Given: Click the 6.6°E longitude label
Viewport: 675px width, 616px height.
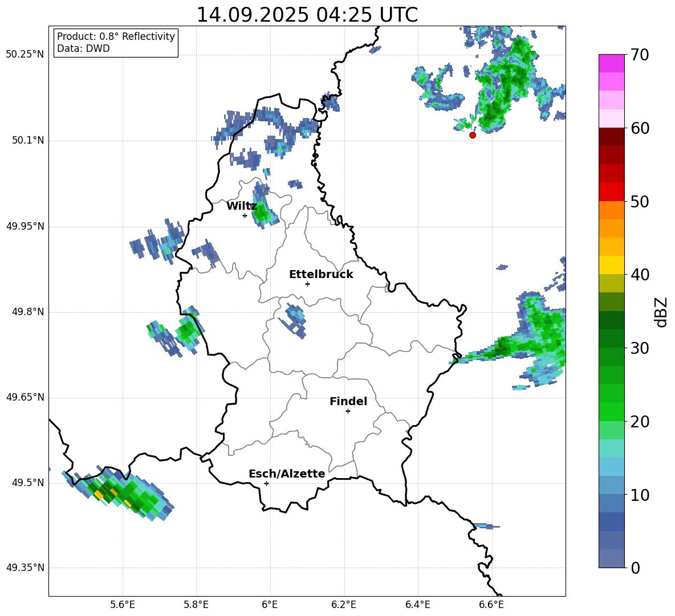Looking at the screenshot, I should [x=491, y=605].
